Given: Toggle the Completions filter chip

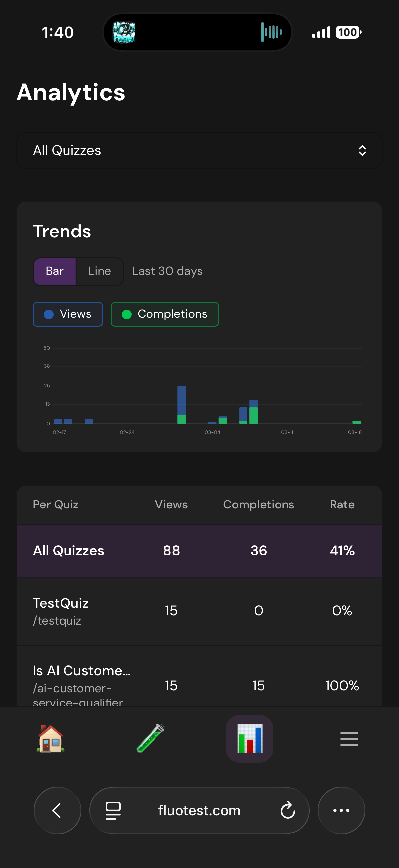Looking at the screenshot, I should point(165,314).
